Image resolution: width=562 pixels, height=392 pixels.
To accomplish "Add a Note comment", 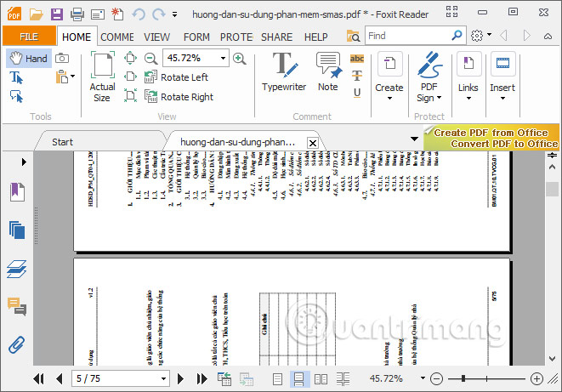I will (328, 71).
